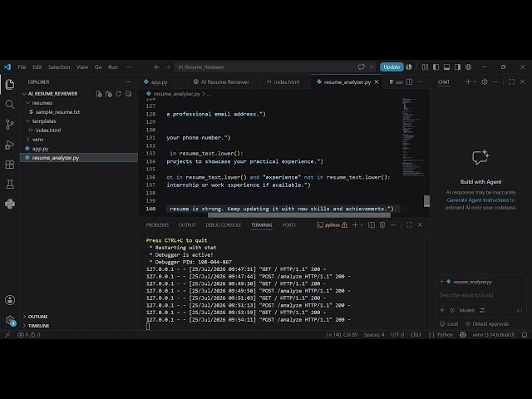Click the code minimap
Image resolution: width=532 pixels, height=399 pixels.
point(412,137)
